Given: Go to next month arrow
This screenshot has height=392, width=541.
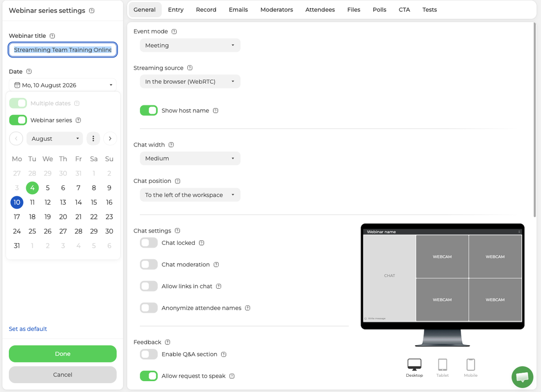Looking at the screenshot, I should pos(110,138).
